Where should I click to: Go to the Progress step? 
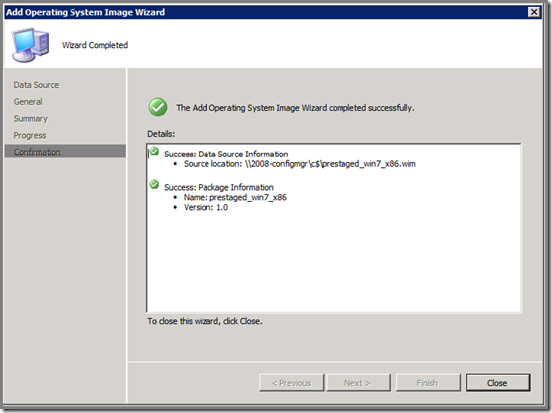tap(30, 136)
